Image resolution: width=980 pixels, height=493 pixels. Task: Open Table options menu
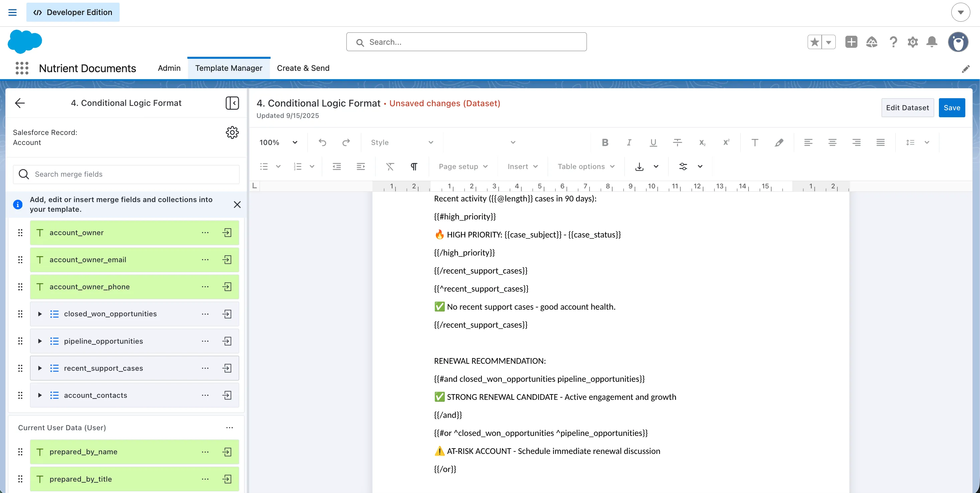coord(586,166)
